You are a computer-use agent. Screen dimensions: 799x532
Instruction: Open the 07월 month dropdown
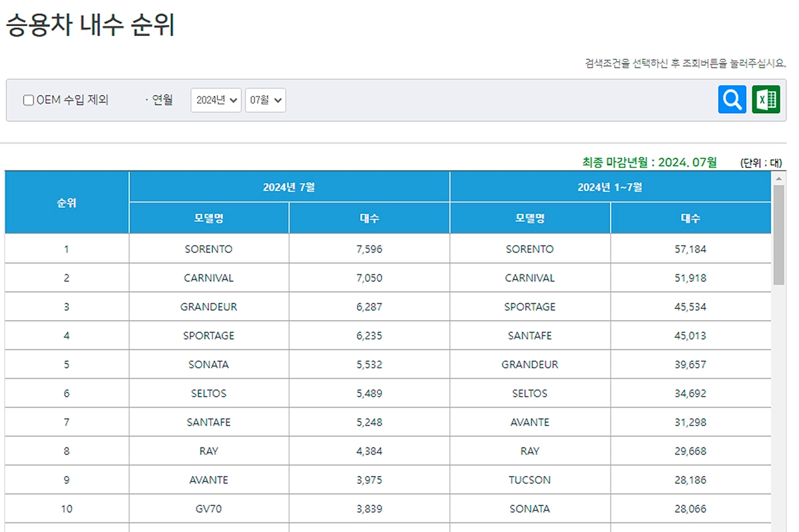click(266, 101)
